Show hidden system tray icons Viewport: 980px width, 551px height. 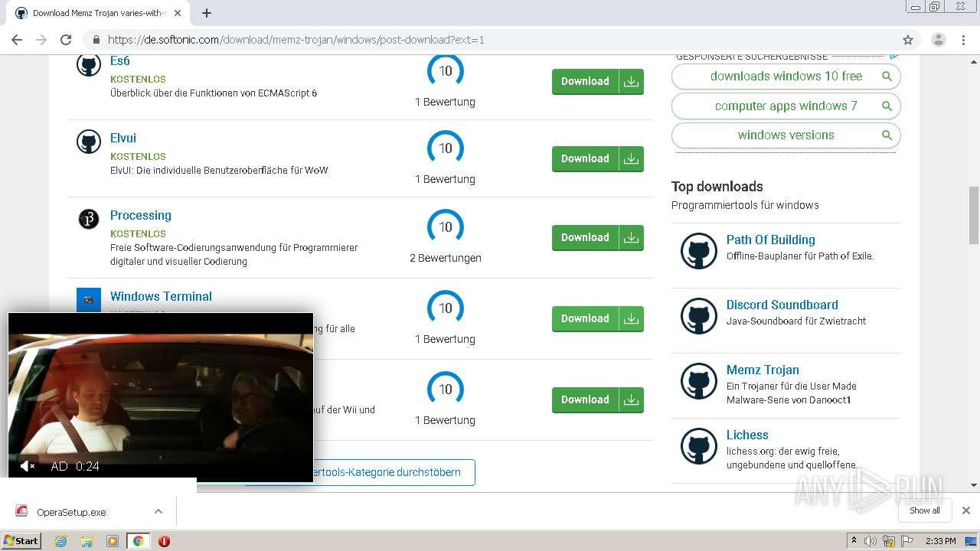tap(854, 541)
